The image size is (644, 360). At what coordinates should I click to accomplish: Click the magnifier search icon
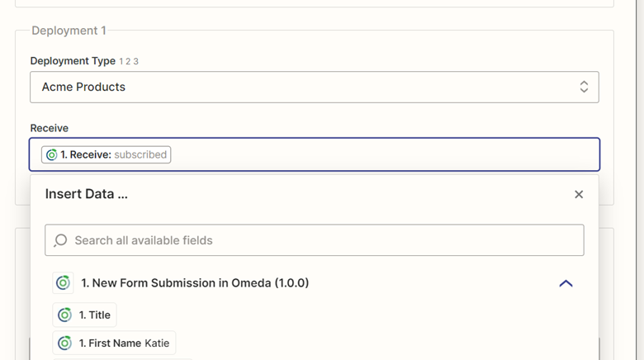[60, 240]
